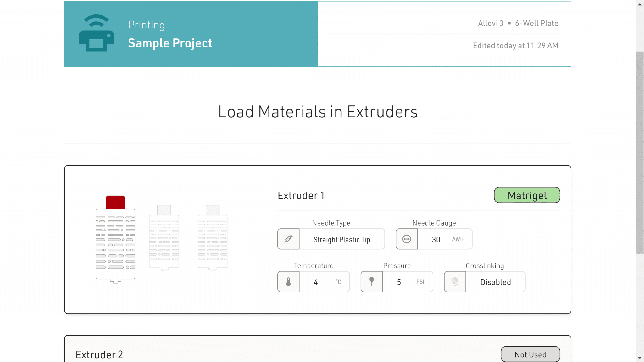The image size is (644, 362).
Task: Click the pressure gauge icon
Action: pos(372,282)
